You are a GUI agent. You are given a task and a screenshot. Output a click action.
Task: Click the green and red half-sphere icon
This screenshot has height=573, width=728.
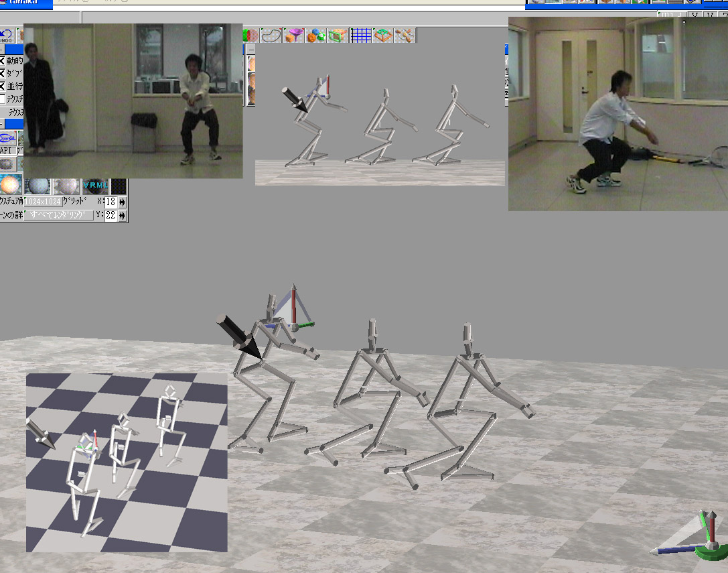250,36
